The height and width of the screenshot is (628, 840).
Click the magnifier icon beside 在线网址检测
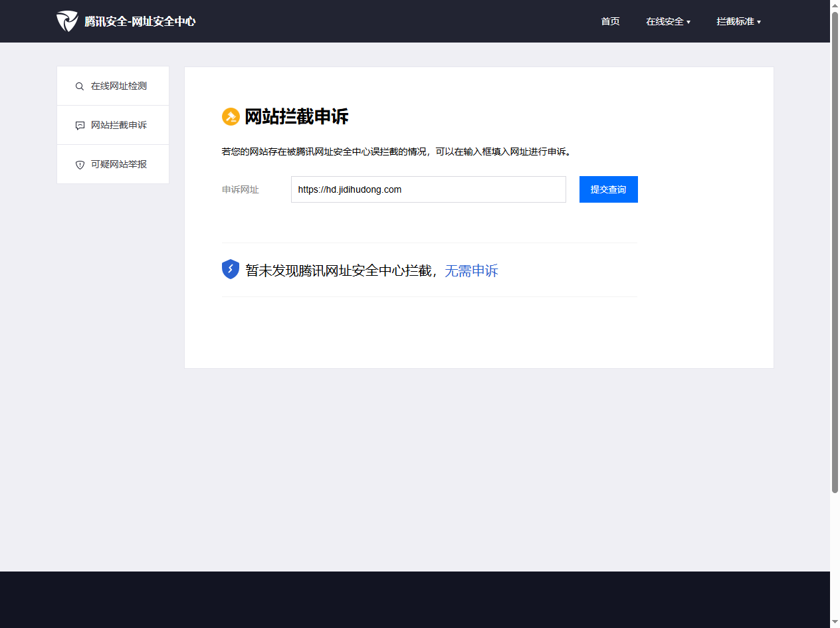point(80,86)
